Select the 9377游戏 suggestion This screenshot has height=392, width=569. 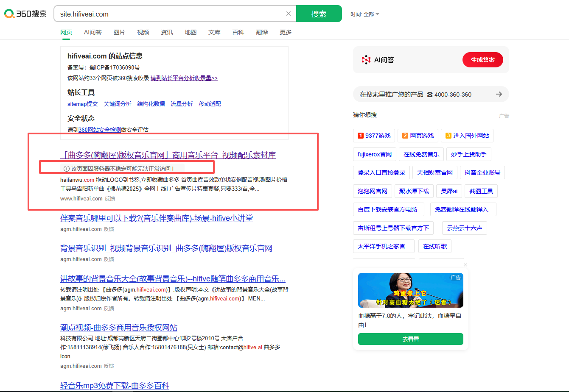coord(374,136)
